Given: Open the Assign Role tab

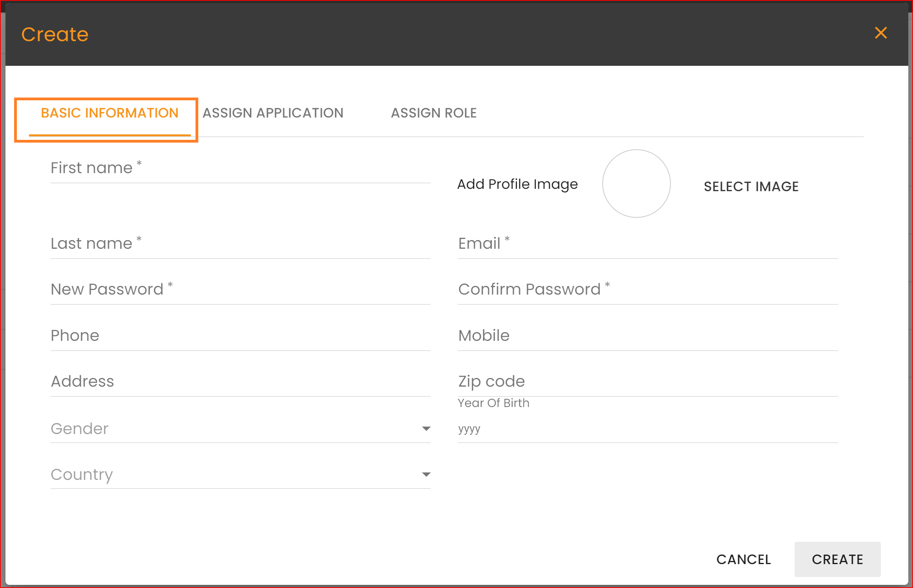Looking at the screenshot, I should tap(433, 113).
